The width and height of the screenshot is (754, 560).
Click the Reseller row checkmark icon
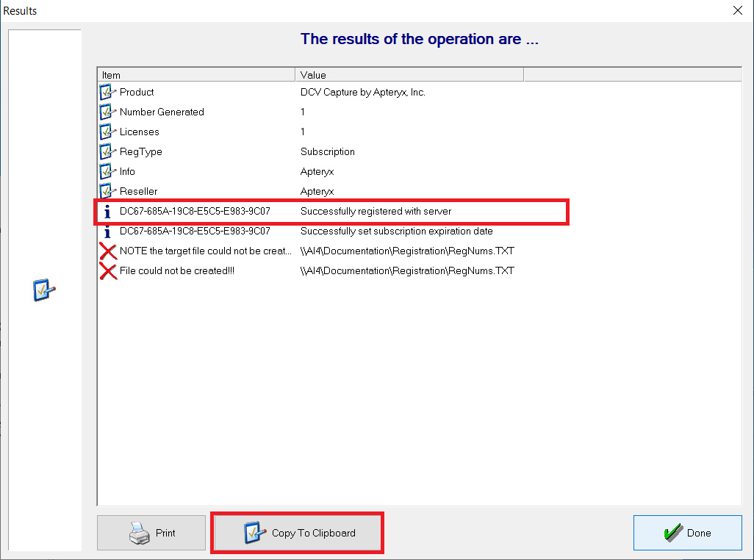pos(108,191)
